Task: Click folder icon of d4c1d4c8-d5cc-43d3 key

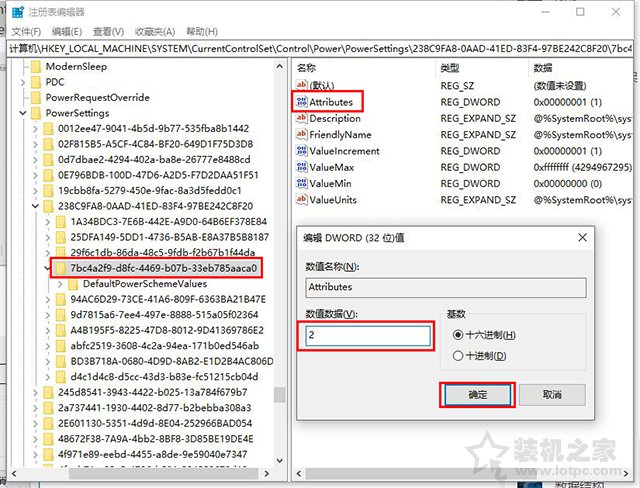Action: [x=61, y=377]
